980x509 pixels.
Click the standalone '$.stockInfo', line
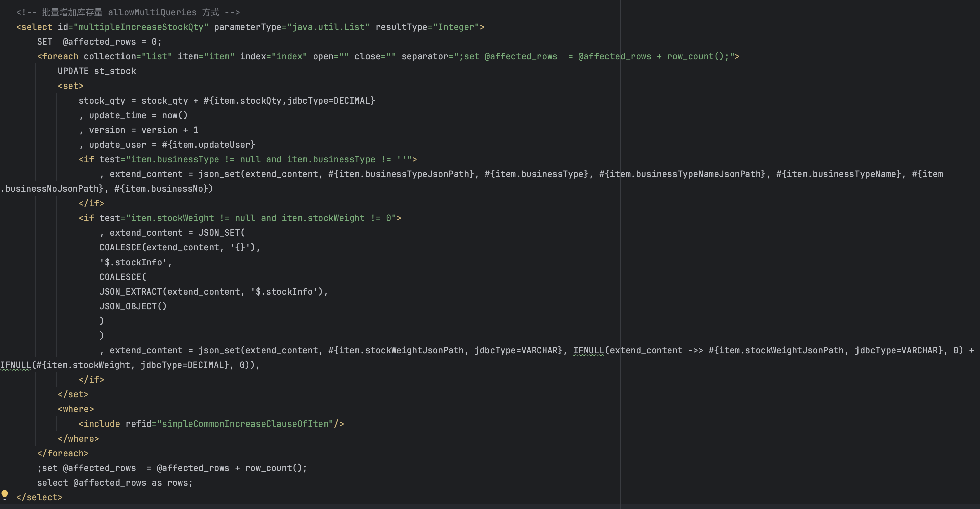point(136,262)
